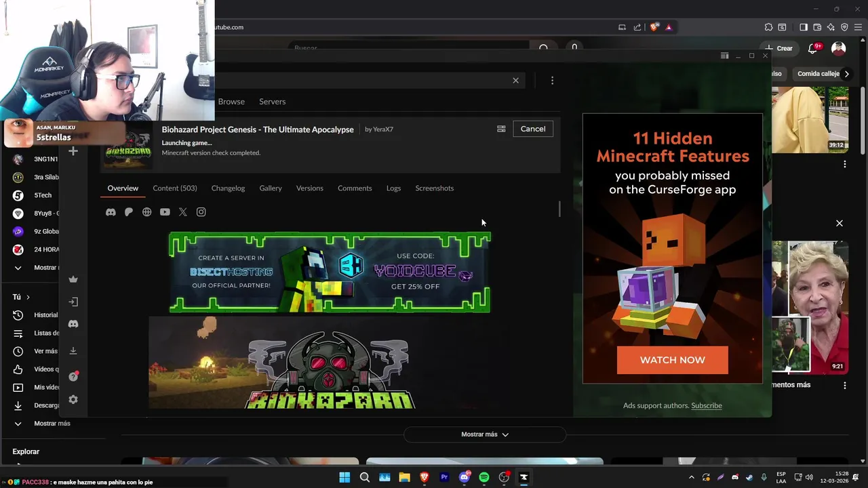Open the Browse tab in CurseForge

tap(231, 102)
